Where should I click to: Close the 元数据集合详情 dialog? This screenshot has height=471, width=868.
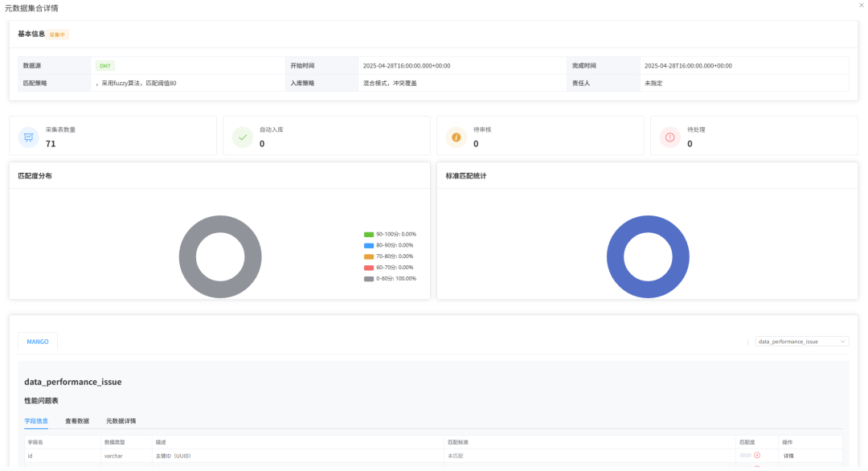click(x=861, y=6)
